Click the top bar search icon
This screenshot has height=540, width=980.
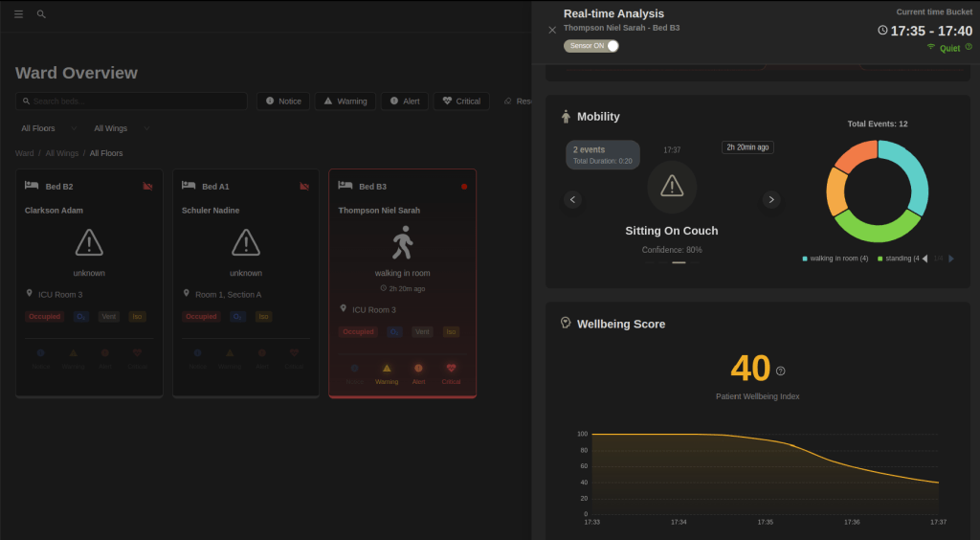pos(41,14)
